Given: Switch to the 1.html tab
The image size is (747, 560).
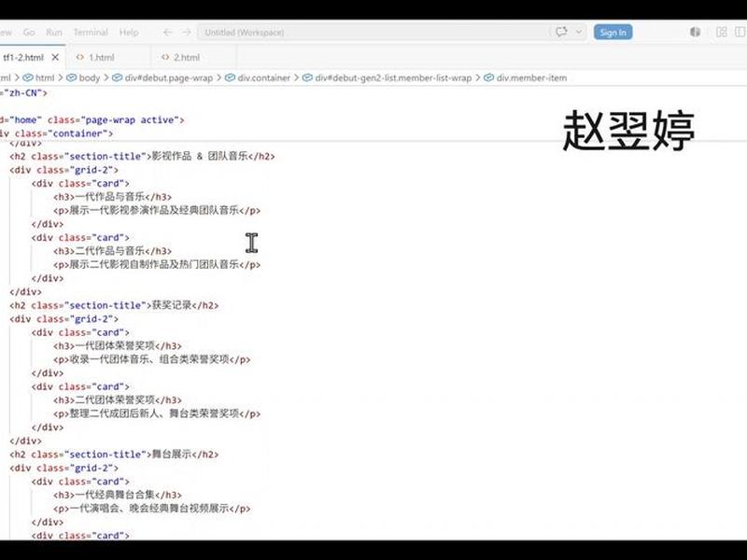Looking at the screenshot, I should pyautogui.click(x=101, y=58).
